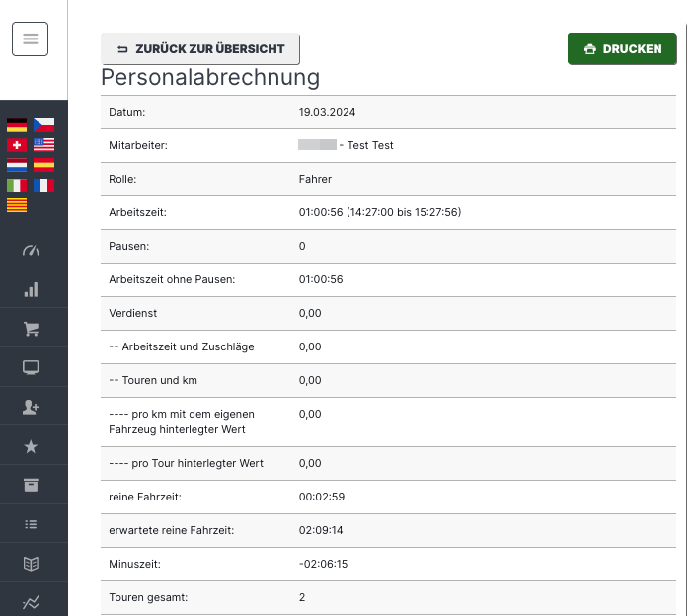Screen dimensions: 697x616
Task: Select the Catalan striped flag
Action: (x=17, y=205)
